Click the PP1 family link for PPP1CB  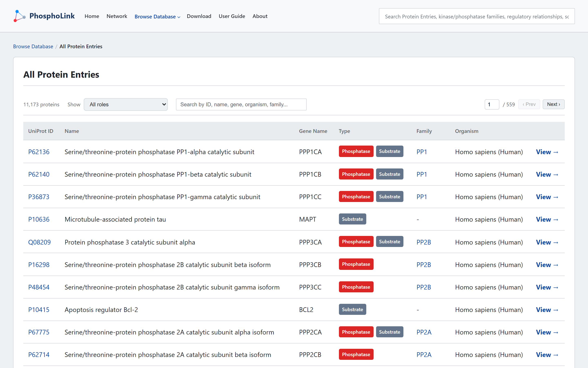tap(422, 174)
